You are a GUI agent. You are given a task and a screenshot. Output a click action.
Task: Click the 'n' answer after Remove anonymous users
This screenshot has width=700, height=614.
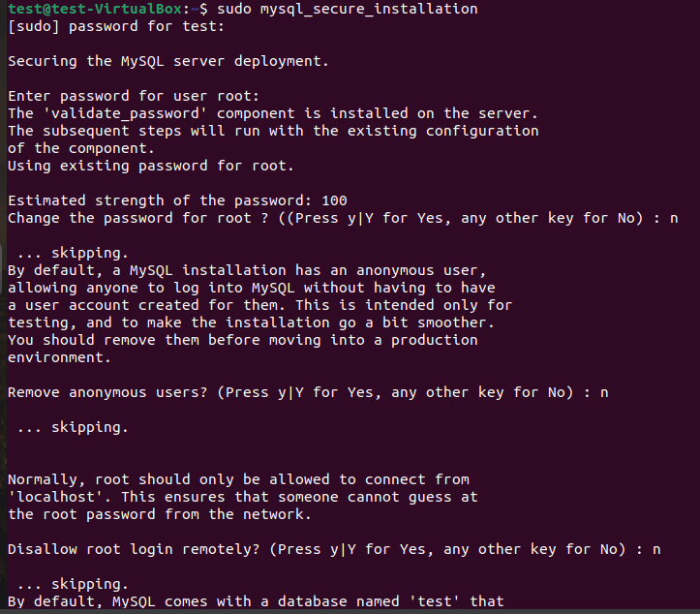point(604,392)
